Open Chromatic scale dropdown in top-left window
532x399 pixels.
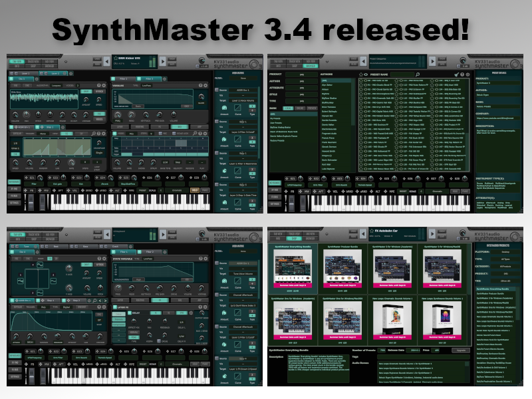point(177,190)
